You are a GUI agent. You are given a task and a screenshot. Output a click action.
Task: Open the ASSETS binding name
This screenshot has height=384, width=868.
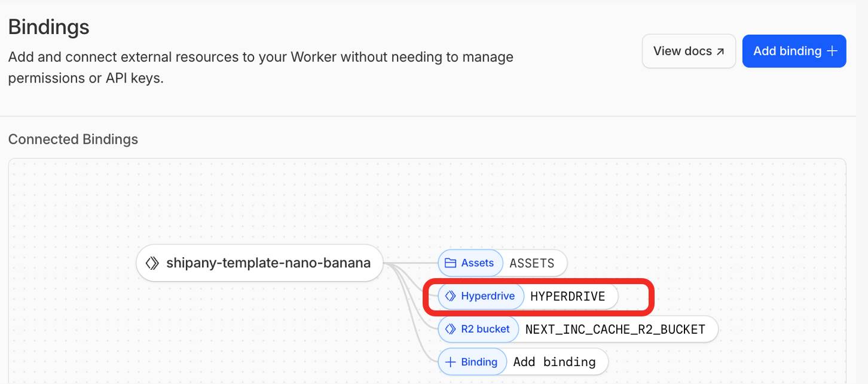tap(531, 263)
